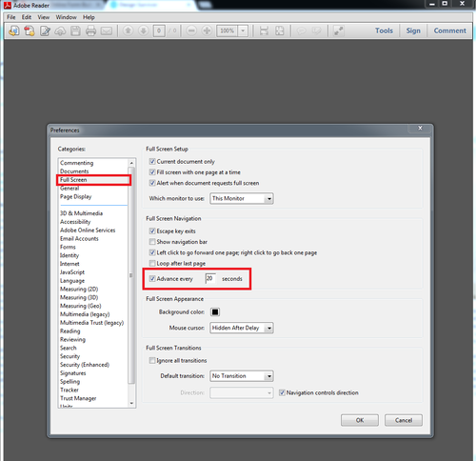476x461 pixels.
Task: Click the next page down arrow icon
Action: 144,30
